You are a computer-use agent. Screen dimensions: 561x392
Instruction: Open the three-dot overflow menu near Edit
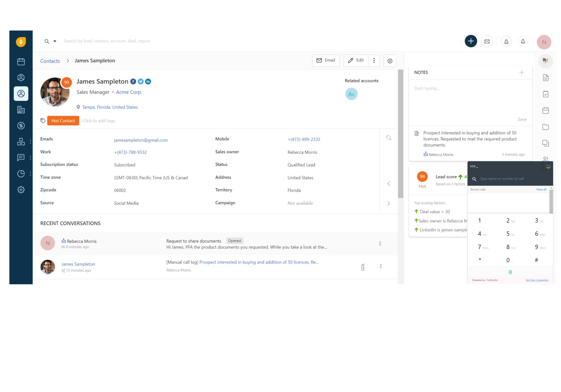[x=374, y=60]
